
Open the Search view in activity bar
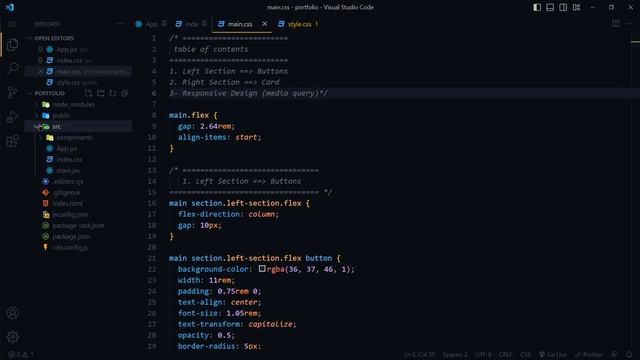click(13, 68)
